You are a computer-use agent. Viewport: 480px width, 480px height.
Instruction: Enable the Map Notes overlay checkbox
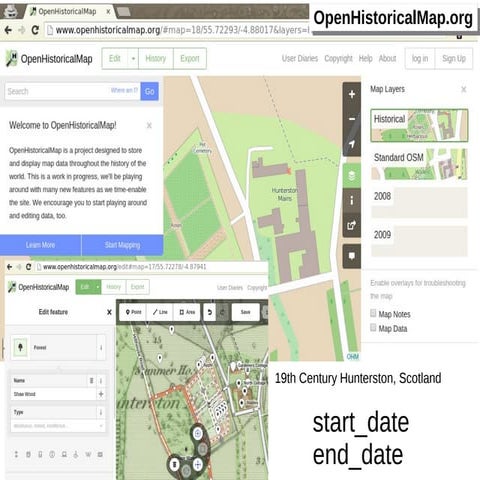373,313
